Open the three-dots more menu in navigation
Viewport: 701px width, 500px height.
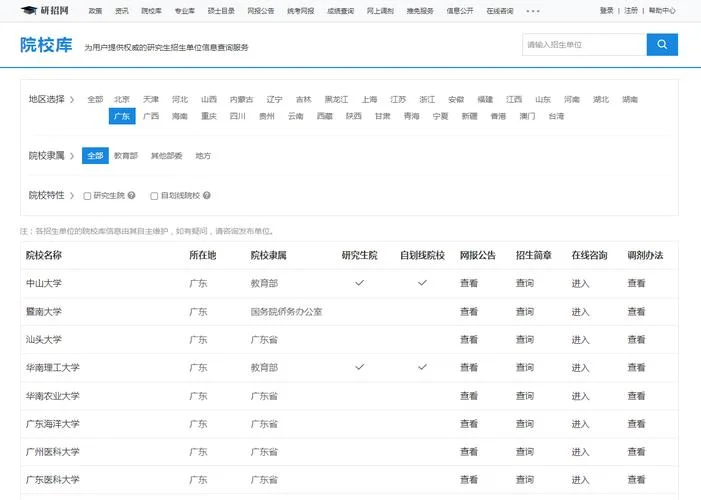[533, 11]
